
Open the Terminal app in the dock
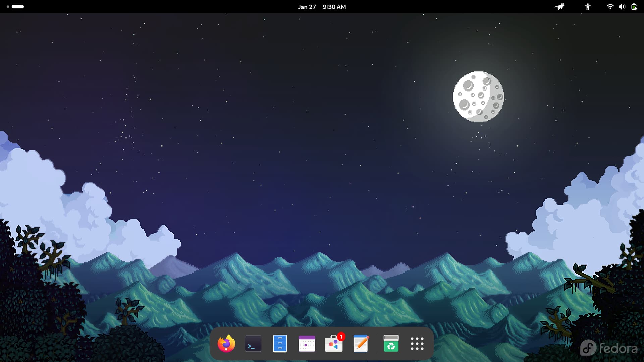click(253, 344)
